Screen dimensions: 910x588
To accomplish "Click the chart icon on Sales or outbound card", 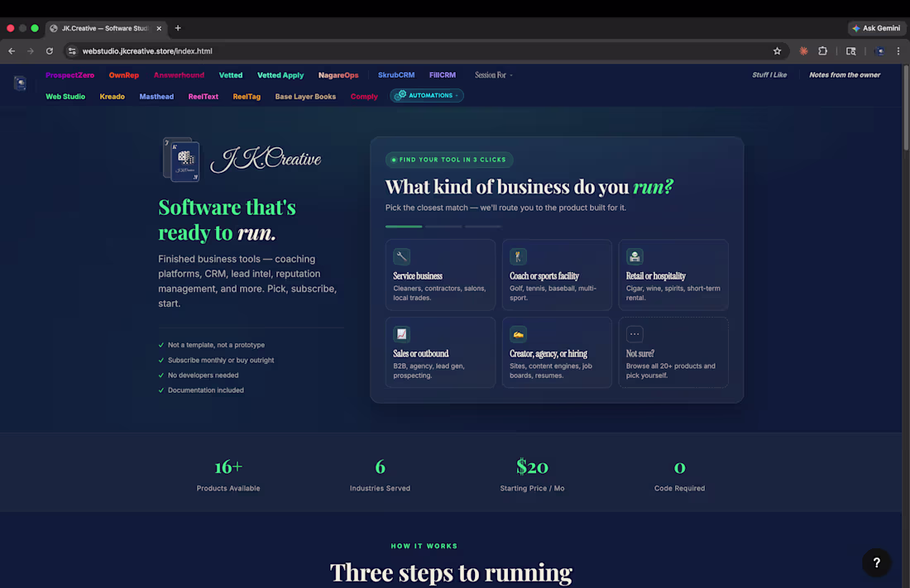I will click(x=401, y=334).
